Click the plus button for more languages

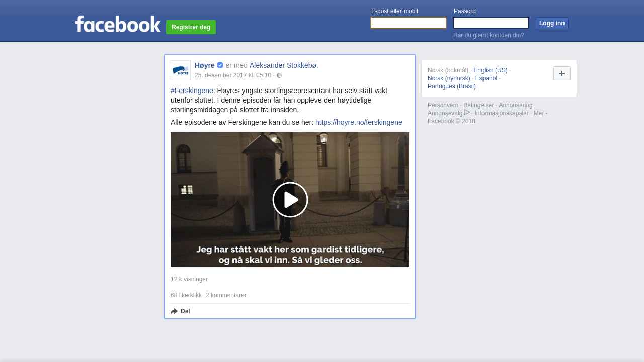click(561, 73)
